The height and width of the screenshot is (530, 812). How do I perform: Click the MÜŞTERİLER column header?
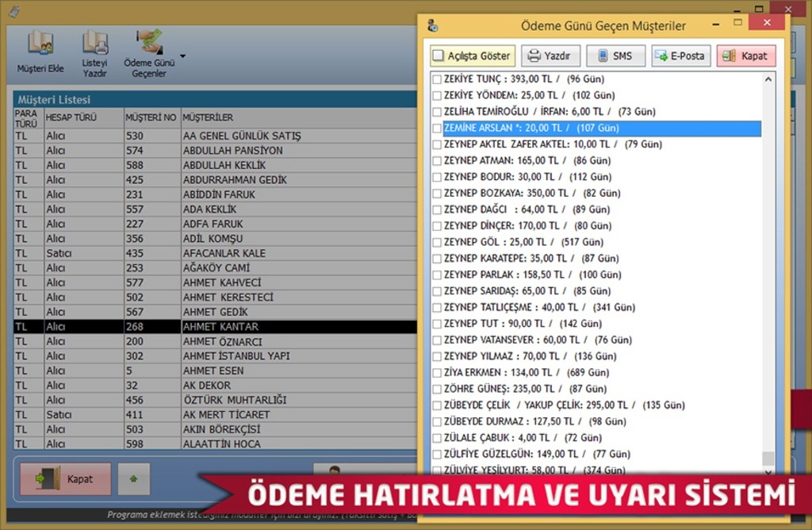(x=299, y=117)
